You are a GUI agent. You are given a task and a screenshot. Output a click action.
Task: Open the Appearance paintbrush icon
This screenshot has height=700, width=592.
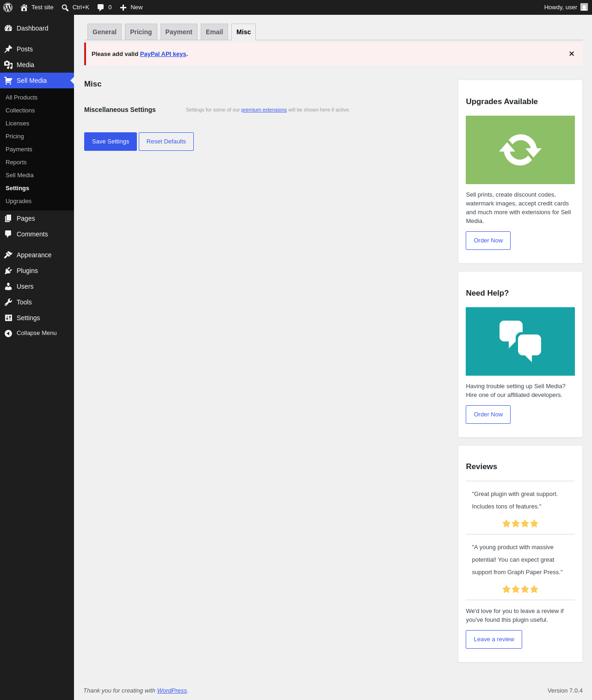[x=8, y=255]
